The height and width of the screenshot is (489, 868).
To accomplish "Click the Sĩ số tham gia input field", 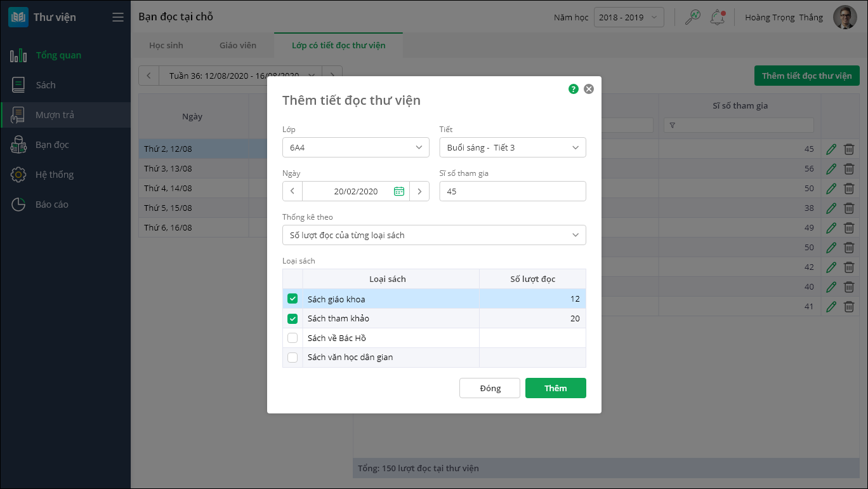I will [512, 191].
